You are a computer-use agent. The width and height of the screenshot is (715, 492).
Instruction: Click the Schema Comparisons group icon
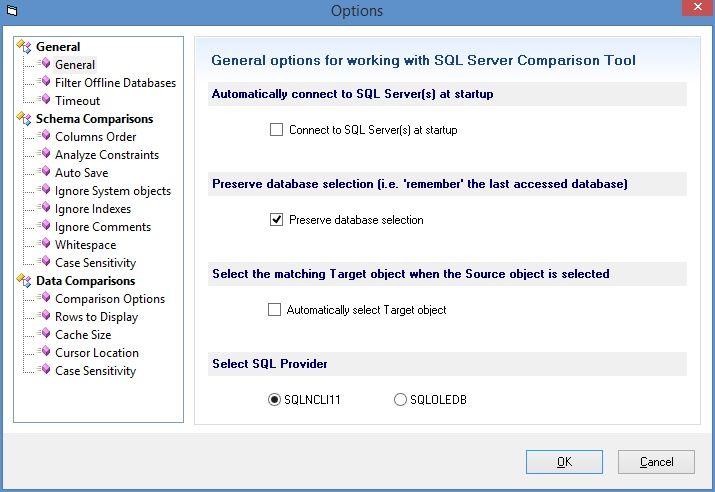pyautogui.click(x=24, y=119)
